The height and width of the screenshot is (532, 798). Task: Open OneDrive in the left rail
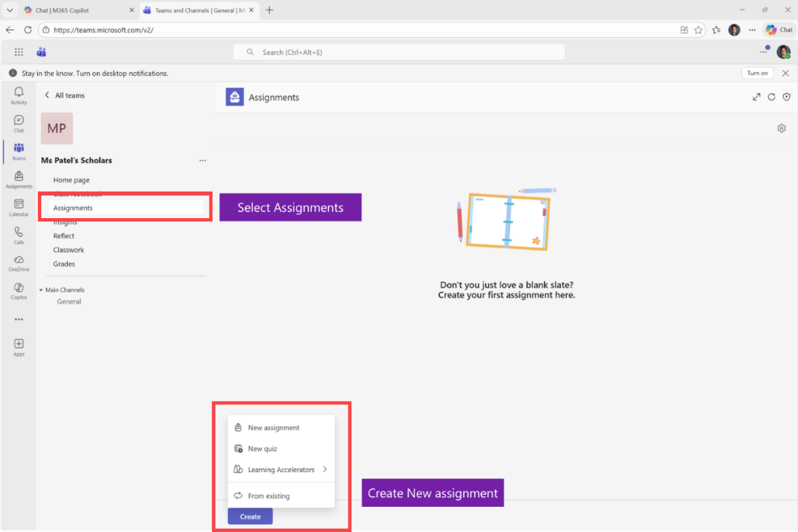(x=19, y=263)
